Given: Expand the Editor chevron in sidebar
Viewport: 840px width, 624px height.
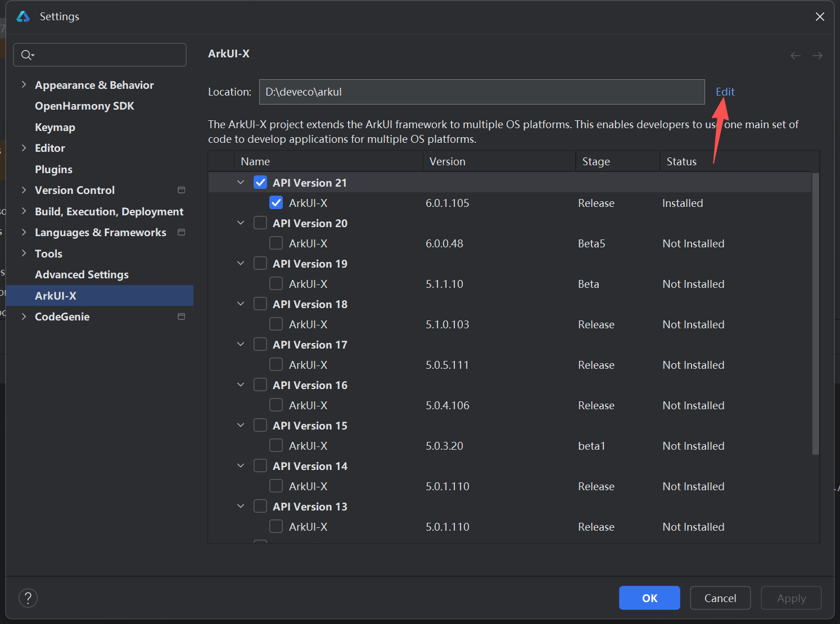Looking at the screenshot, I should click(24, 148).
